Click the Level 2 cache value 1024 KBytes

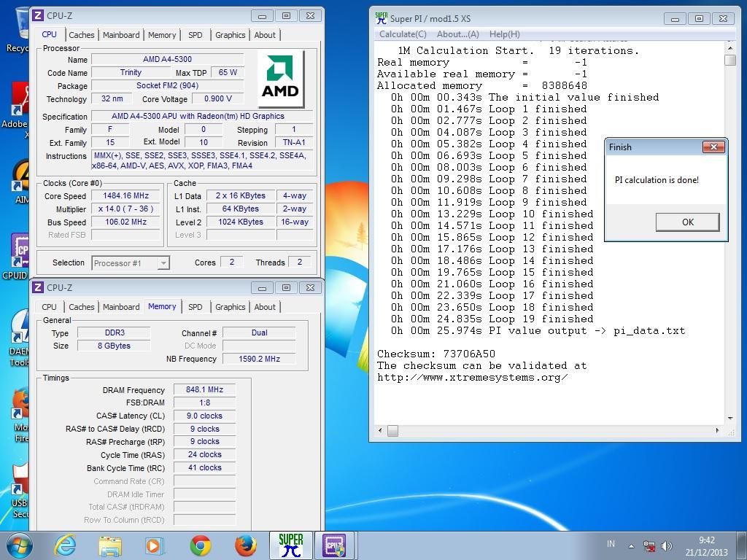tap(241, 222)
